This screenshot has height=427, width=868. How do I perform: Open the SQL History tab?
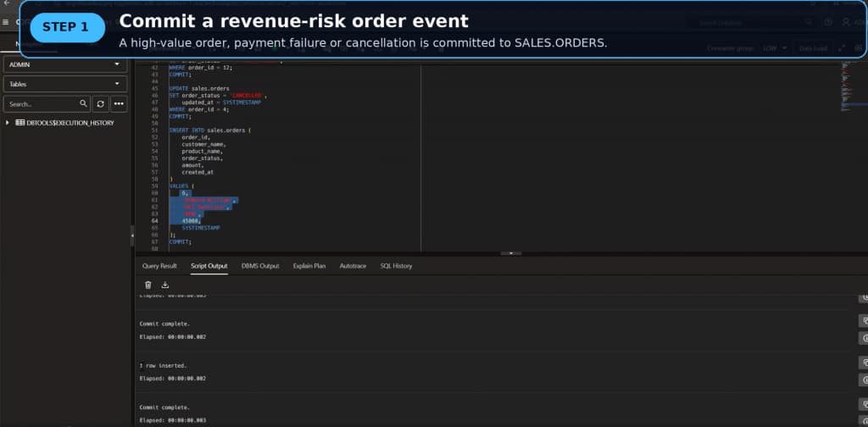point(396,266)
